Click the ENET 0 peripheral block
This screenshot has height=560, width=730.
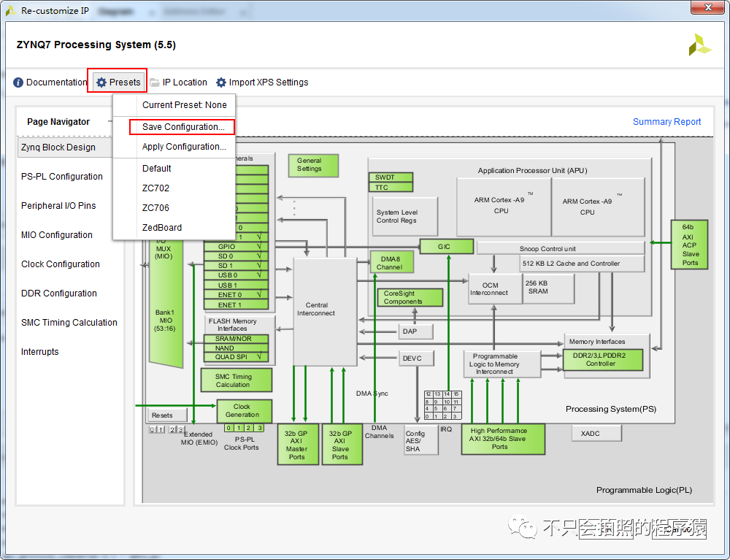[236, 295]
